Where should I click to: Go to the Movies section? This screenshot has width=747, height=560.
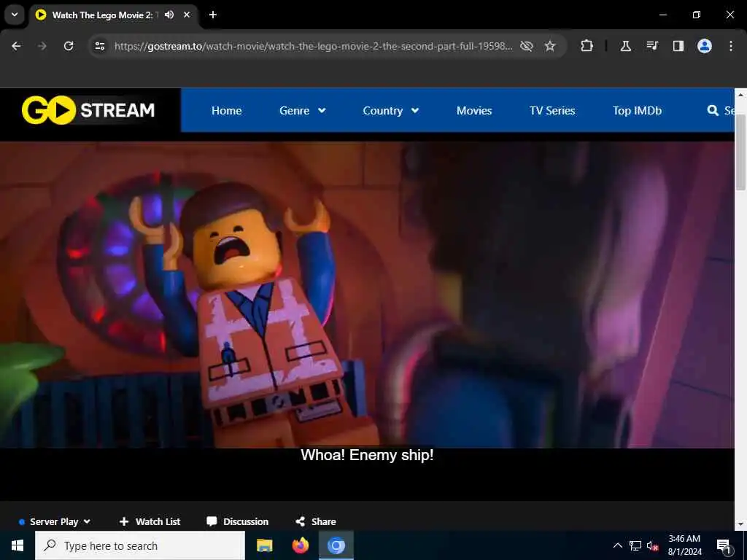coord(474,111)
